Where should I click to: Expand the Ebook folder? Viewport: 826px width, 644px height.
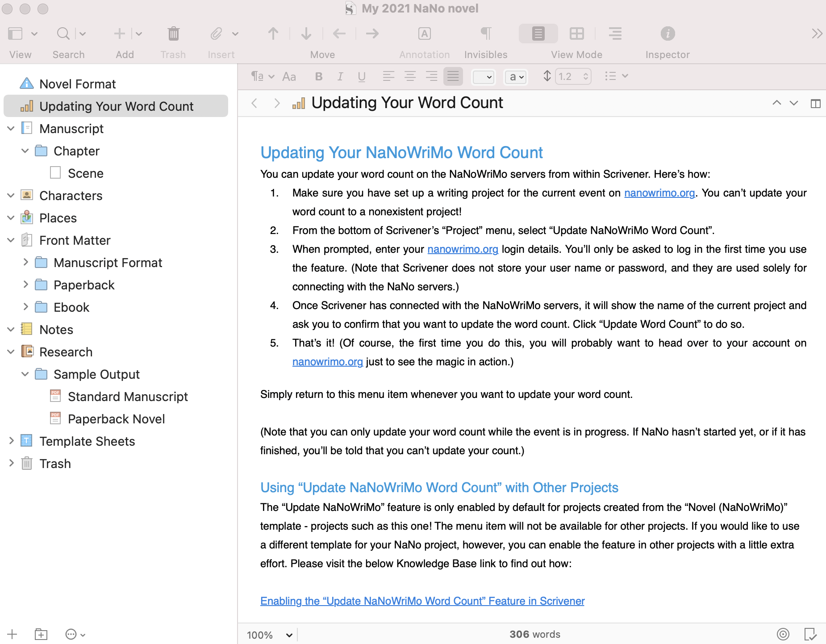point(25,307)
